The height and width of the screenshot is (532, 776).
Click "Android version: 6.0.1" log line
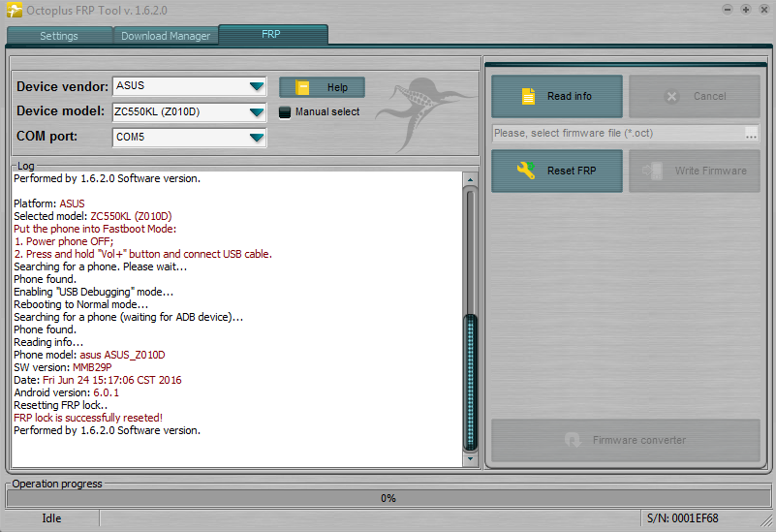coord(66,392)
